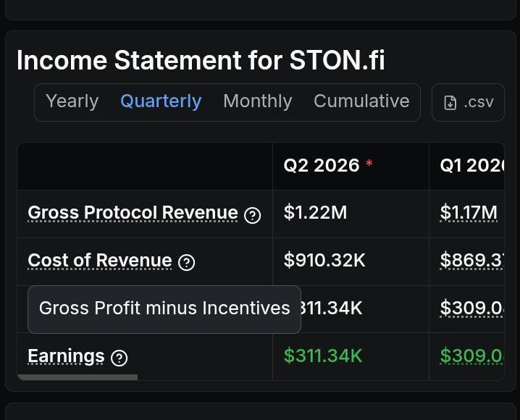Click the Gross Profit minus Incentives tooltip
This screenshot has height=420, width=520.
164,309
